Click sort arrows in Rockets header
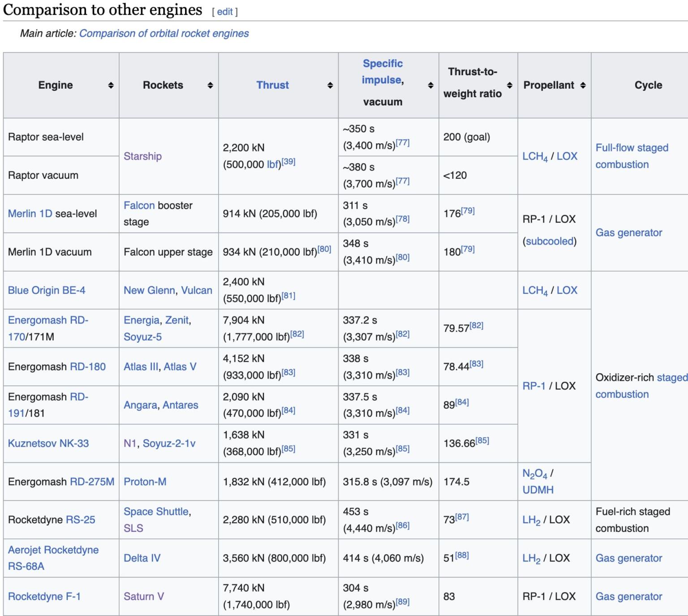The height and width of the screenshot is (616, 688). pyautogui.click(x=210, y=85)
